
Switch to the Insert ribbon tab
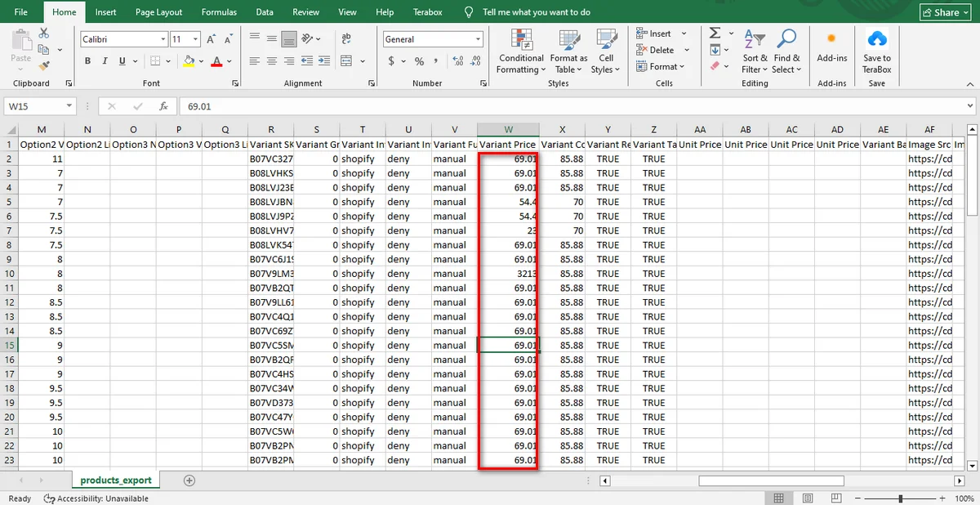[105, 12]
